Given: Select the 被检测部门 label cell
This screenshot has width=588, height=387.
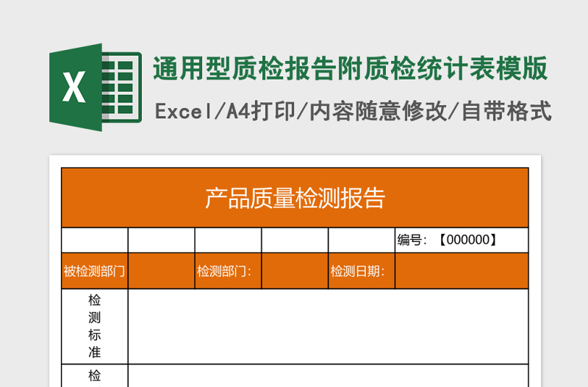Looking at the screenshot, I should pos(95,271).
